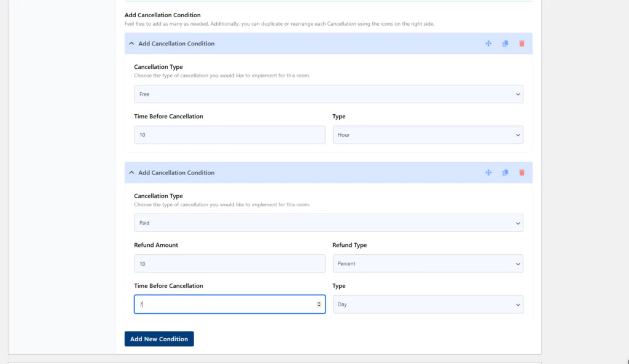Click the Time Before Cancellation field with 10
629x364 pixels.
coord(230,134)
